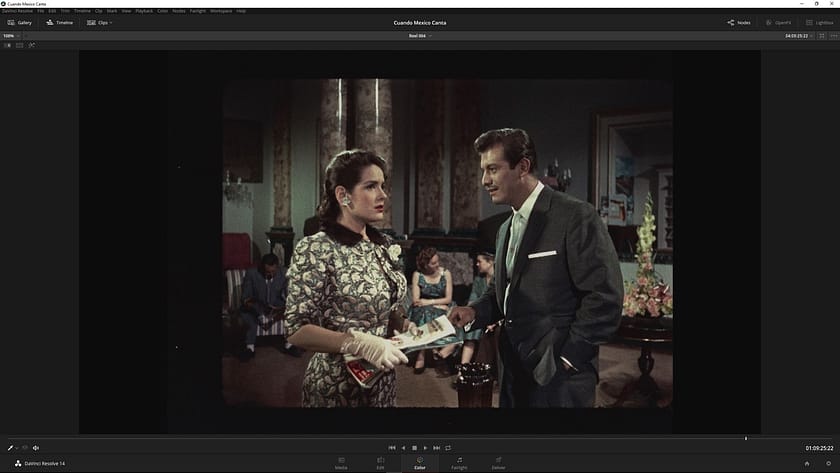The image size is (840, 473).
Task: Open the Nodes menu
Action: tap(179, 11)
